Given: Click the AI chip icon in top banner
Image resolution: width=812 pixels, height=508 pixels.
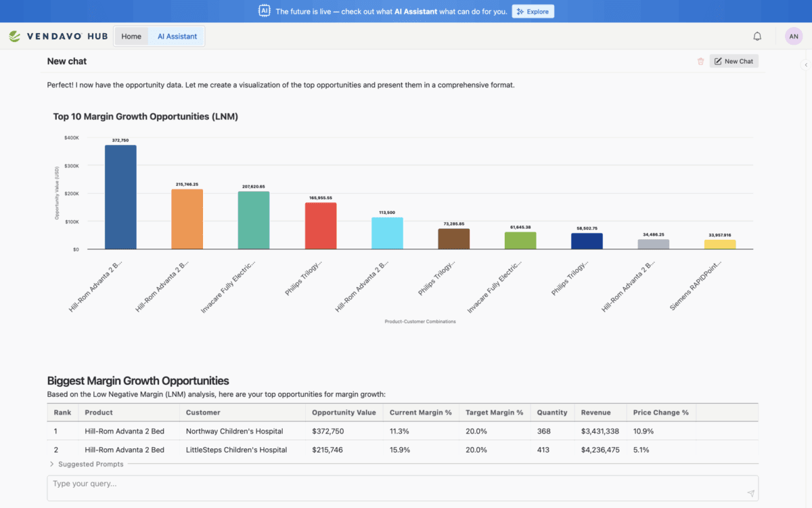Looking at the screenshot, I should click(x=265, y=11).
